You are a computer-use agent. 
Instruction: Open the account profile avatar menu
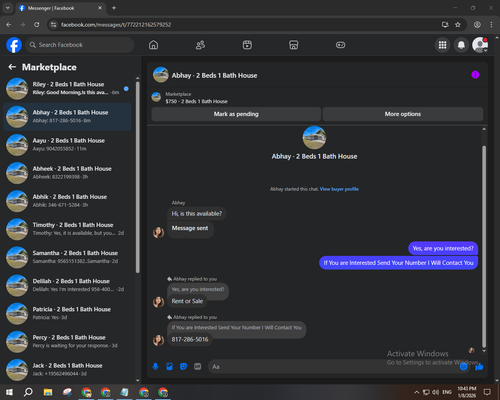click(x=480, y=45)
